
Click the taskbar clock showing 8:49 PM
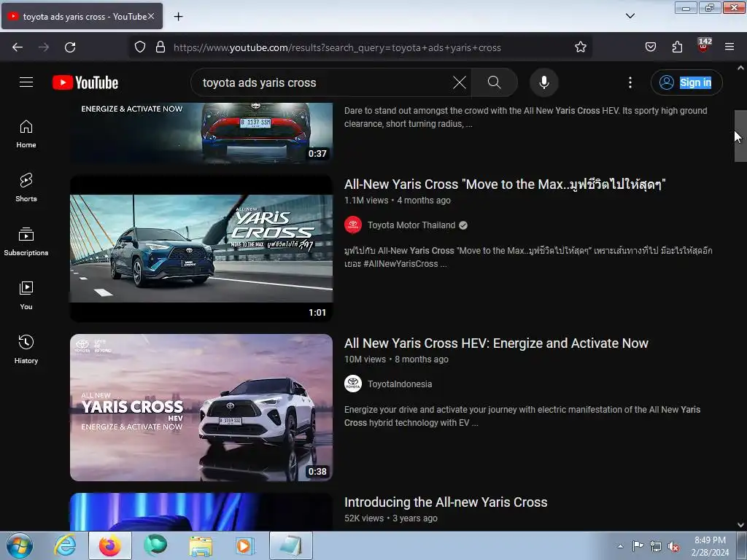pyautogui.click(x=710, y=546)
